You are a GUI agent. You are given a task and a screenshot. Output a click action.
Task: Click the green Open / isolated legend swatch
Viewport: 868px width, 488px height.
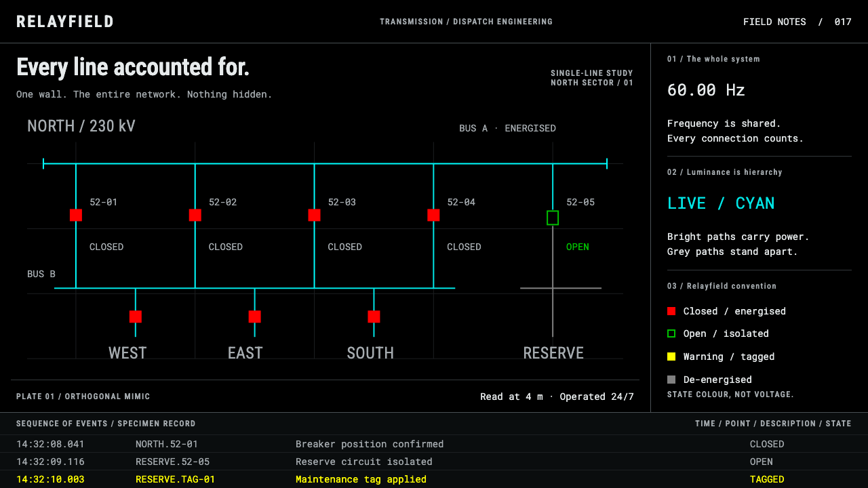(671, 333)
